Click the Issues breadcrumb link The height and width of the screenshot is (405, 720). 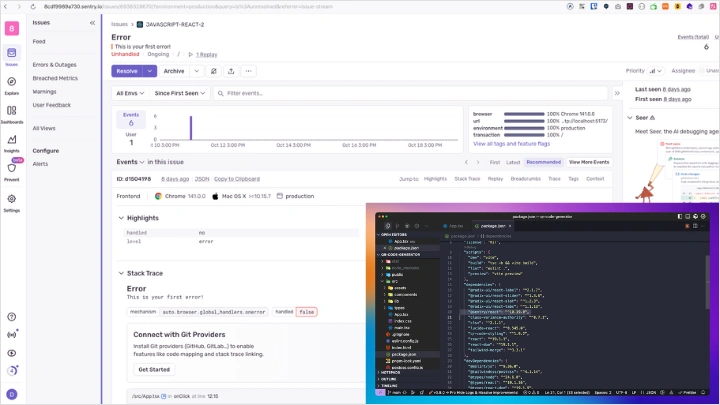click(119, 24)
